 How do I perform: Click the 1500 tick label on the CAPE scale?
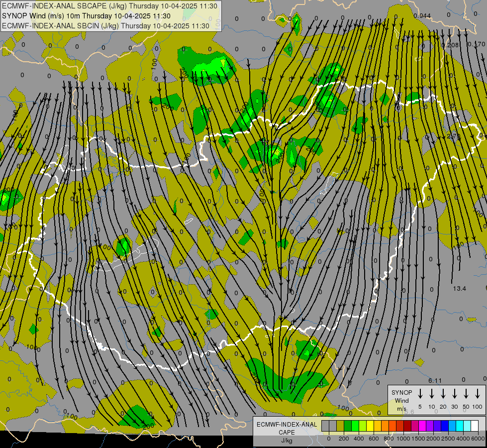418,439
